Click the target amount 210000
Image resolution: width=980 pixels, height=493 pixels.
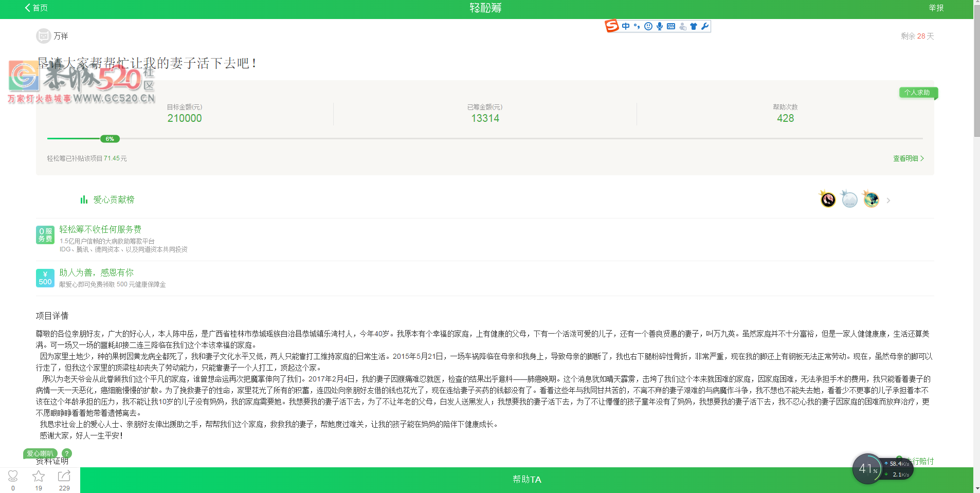pos(185,118)
